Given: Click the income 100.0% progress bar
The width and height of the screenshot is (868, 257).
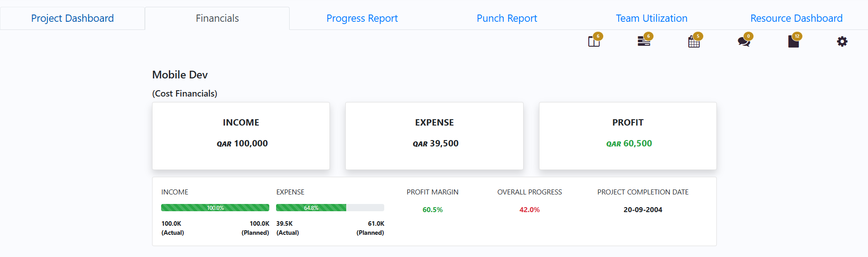Looking at the screenshot, I should (x=215, y=208).
